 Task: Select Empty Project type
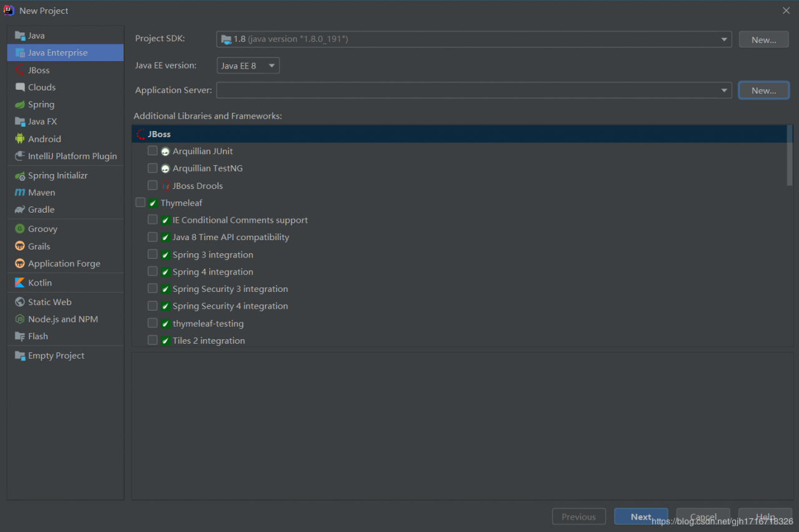pos(66,355)
